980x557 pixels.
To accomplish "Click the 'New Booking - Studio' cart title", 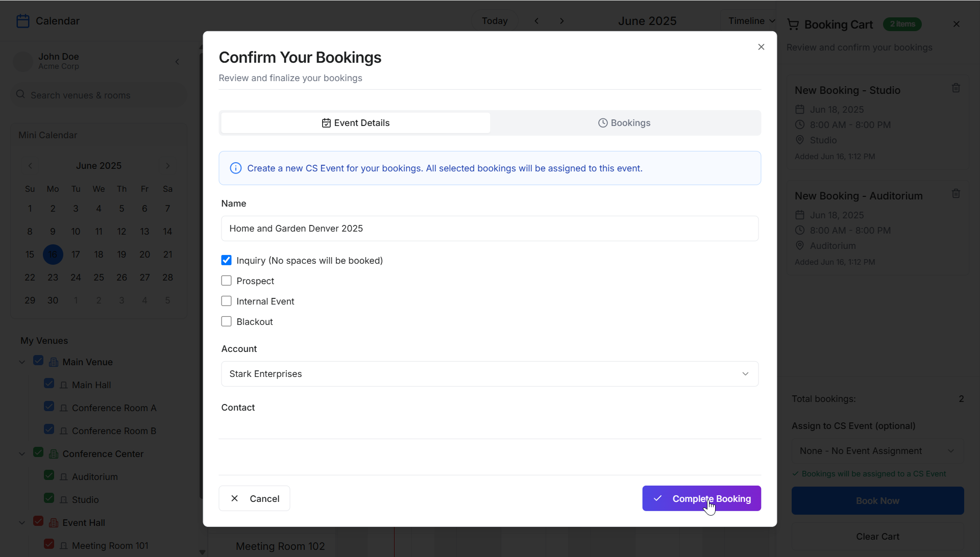I will click(x=847, y=90).
